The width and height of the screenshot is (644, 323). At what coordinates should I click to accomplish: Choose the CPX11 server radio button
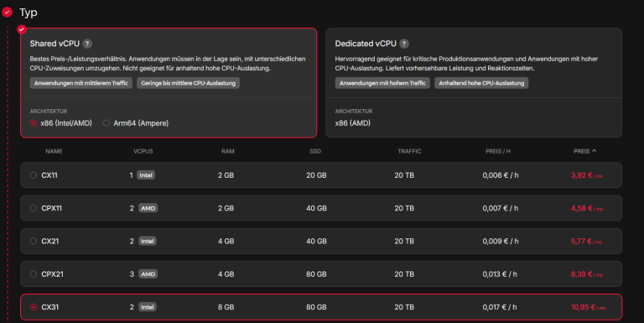(34, 208)
